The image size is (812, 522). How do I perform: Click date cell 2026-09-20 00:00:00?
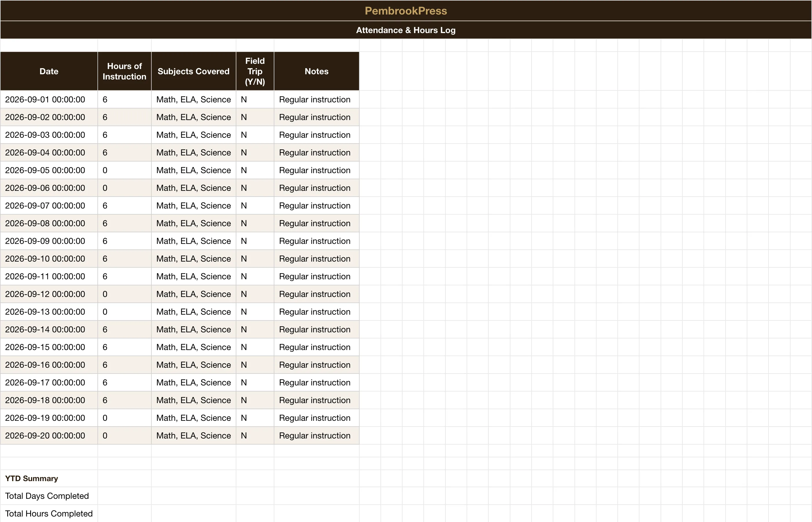(x=49, y=436)
